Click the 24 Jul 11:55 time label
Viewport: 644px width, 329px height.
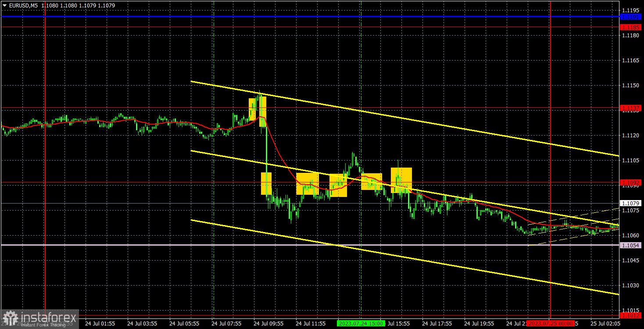point(310,323)
